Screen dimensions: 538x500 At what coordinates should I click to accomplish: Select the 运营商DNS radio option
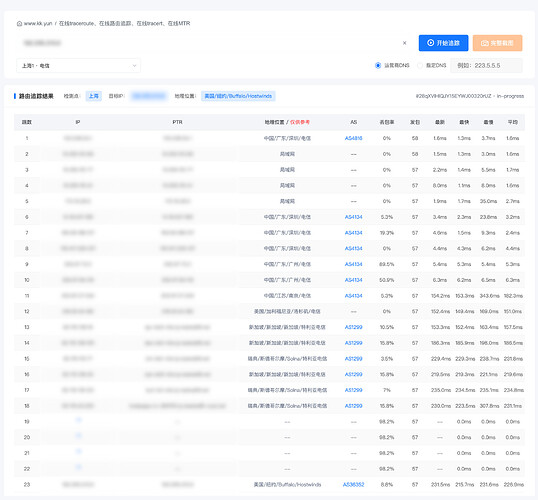click(x=378, y=65)
